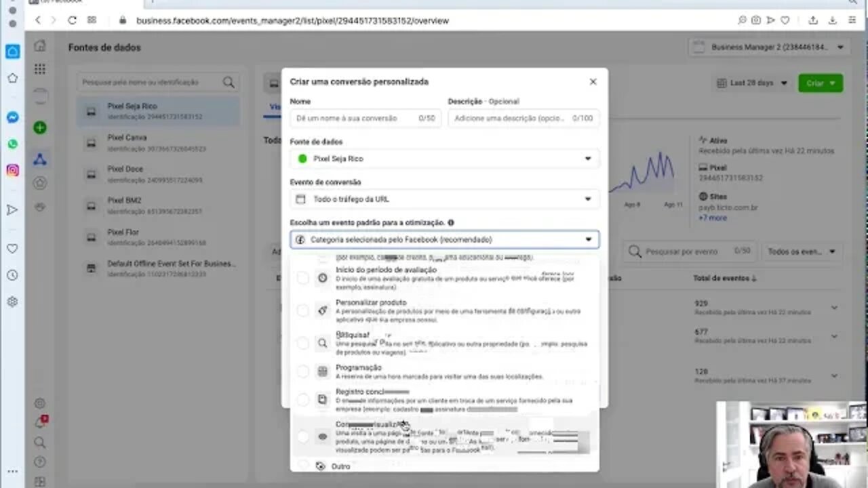The image size is (868, 488).
Task: Click the green plus connect data icon
Action: pos(40,127)
